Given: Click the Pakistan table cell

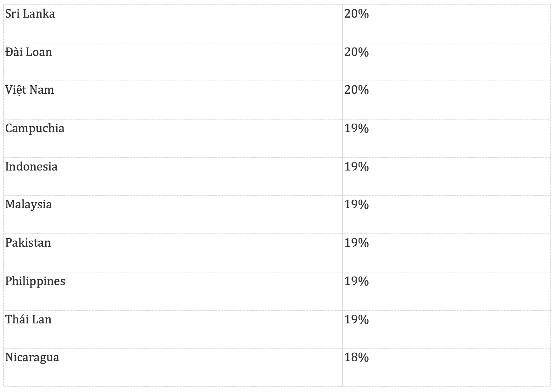Looking at the screenshot, I should coord(28,243).
